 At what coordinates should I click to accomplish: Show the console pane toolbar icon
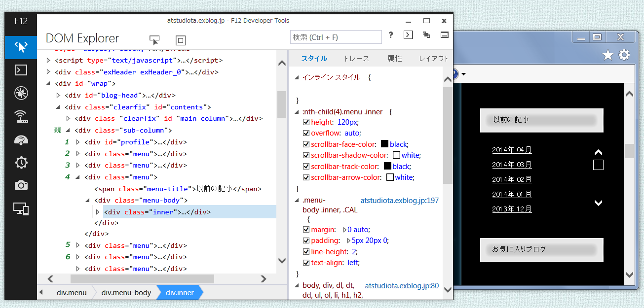(408, 35)
